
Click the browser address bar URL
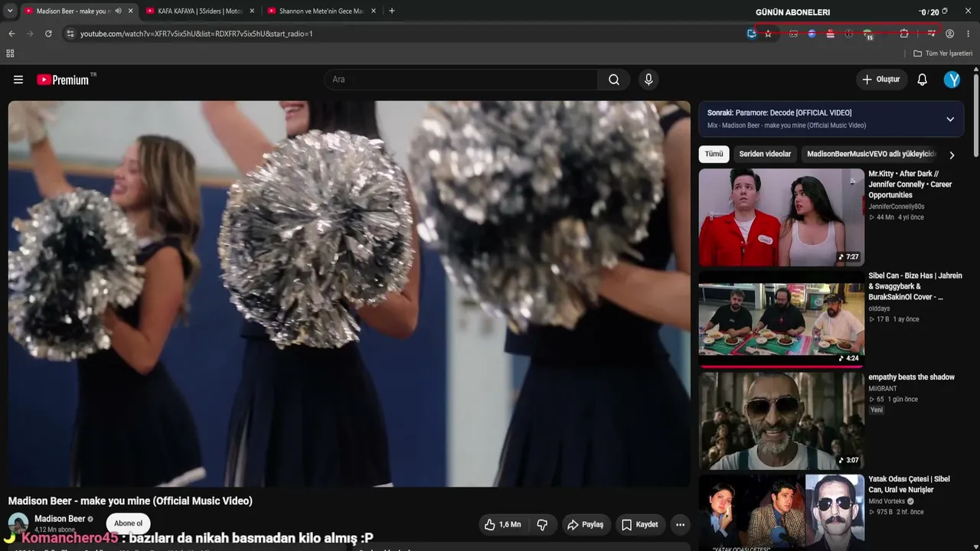tap(196, 34)
